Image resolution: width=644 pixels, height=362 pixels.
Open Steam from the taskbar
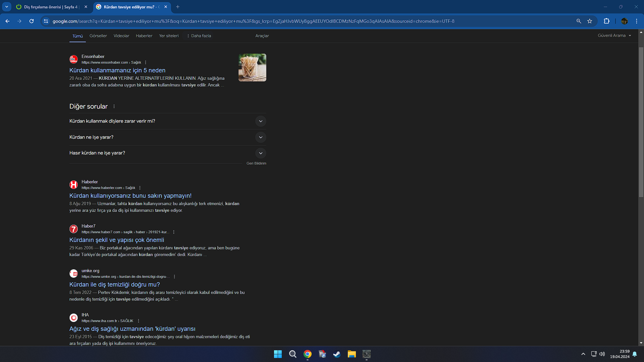(x=337, y=354)
